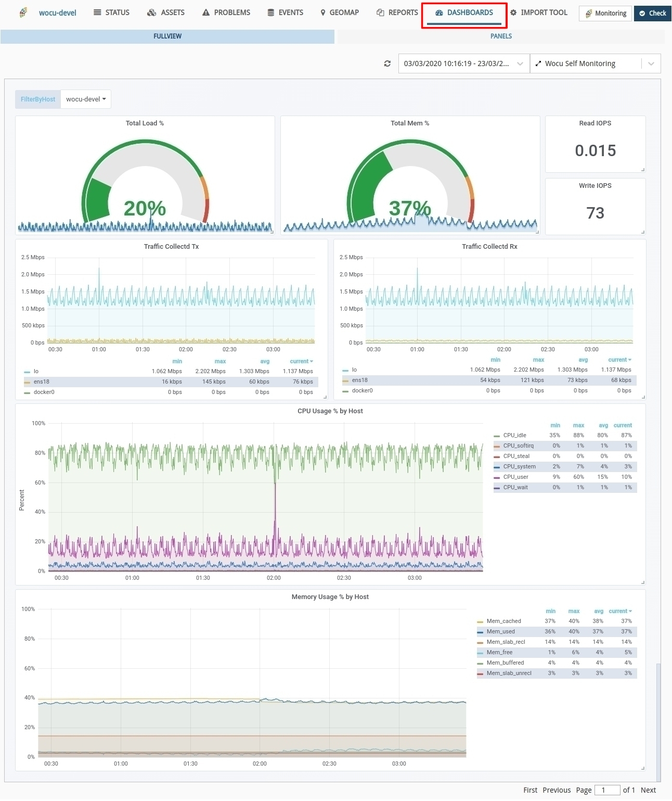Go to the DASHBOARDS section
The width and height of the screenshot is (672, 801).
click(x=464, y=12)
